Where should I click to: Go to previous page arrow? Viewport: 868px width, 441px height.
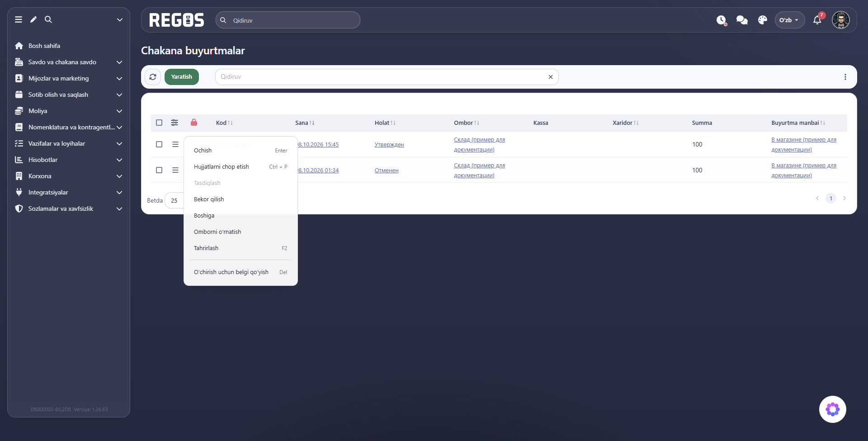point(817,198)
